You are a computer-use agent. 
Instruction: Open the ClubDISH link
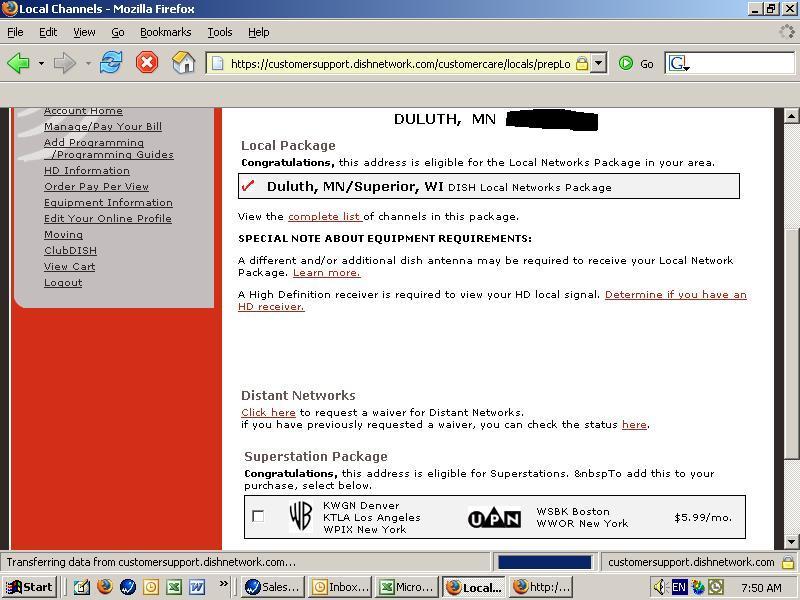[x=70, y=251]
